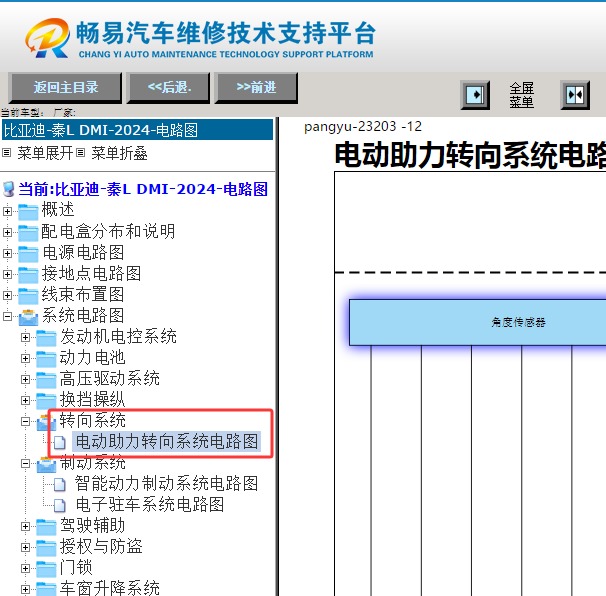Click the 角度传感器 block in the diagram
The width and height of the screenshot is (606, 596).
[477, 322]
